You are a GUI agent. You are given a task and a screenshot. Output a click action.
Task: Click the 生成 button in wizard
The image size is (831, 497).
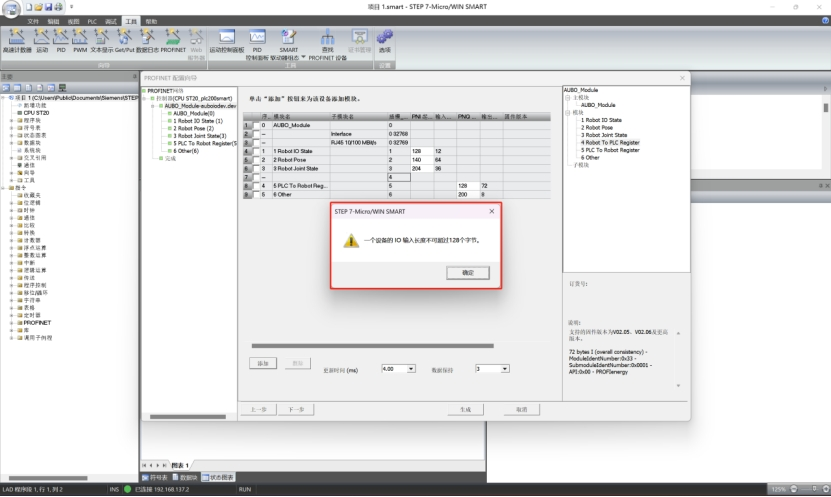point(465,409)
